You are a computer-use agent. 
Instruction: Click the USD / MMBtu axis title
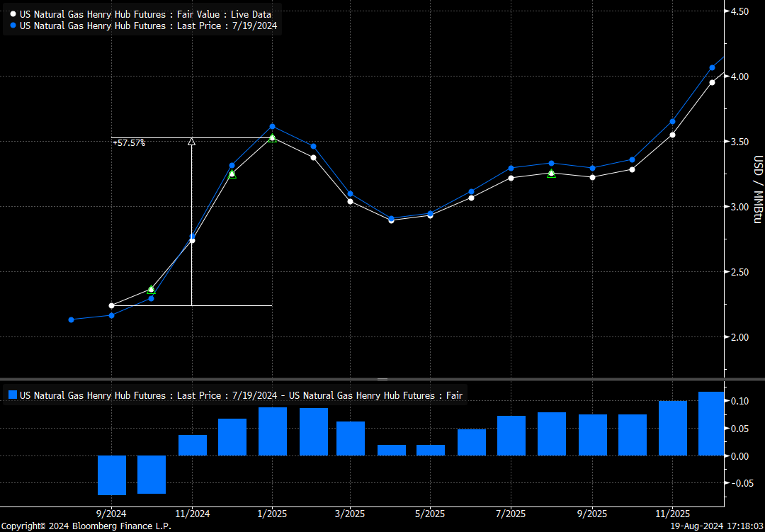pyautogui.click(x=756, y=190)
